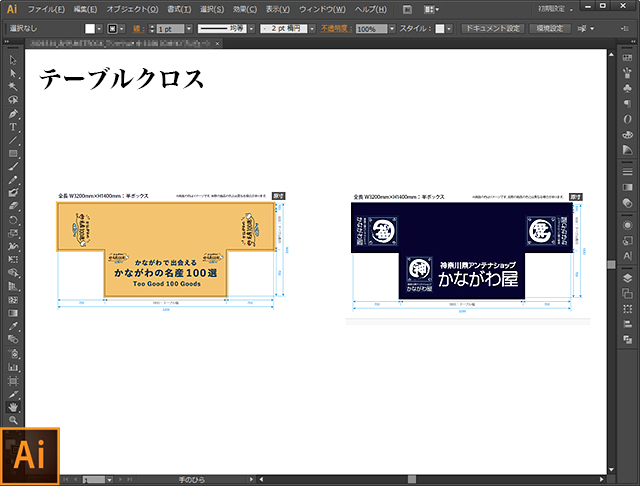This screenshot has width=640, height=486.
Task: Pick the Paintbrush tool
Action: tap(13, 166)
